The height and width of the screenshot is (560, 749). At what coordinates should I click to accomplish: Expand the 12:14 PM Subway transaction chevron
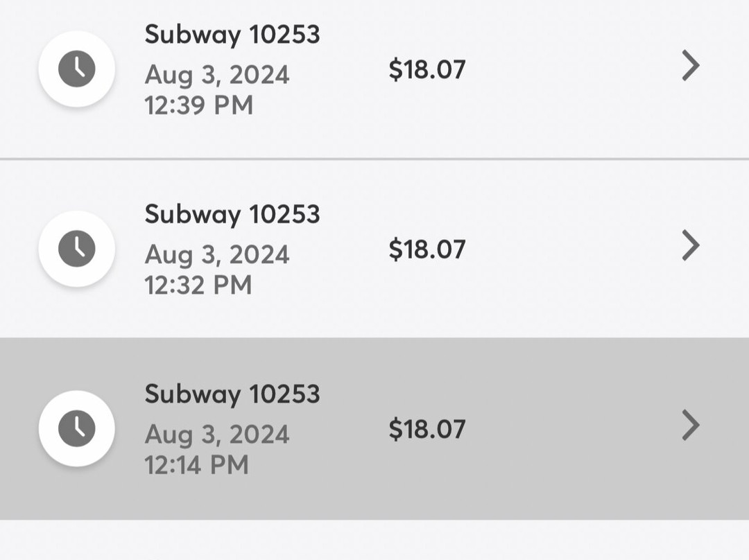click(x=691, y=426)
